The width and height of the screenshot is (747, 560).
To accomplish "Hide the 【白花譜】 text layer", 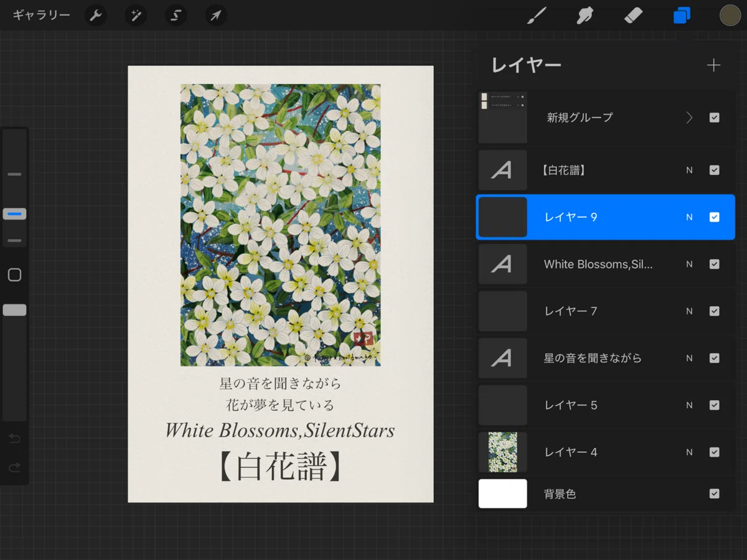I will point(714,170).
